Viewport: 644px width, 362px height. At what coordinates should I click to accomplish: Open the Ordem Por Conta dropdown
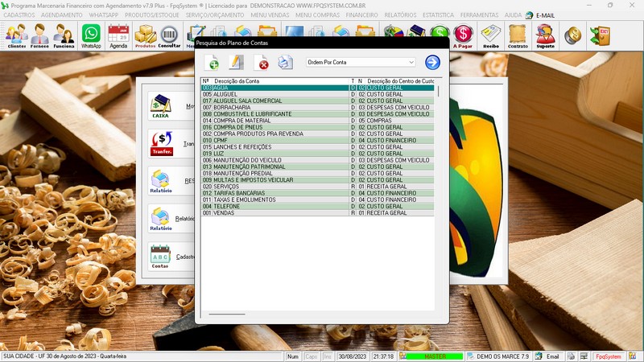tap(361, 63)
